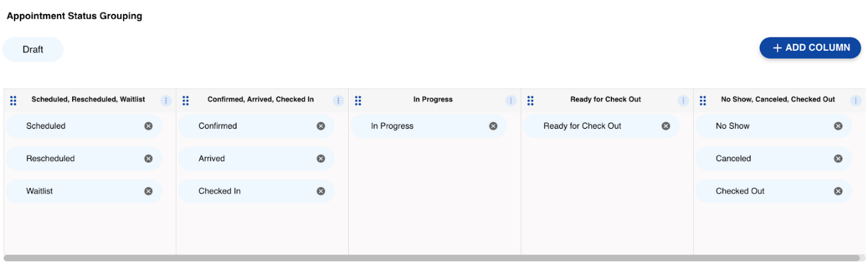868x266 pixels.
Task: Remove the No Show status chip
Action: (x=838, y=126)
